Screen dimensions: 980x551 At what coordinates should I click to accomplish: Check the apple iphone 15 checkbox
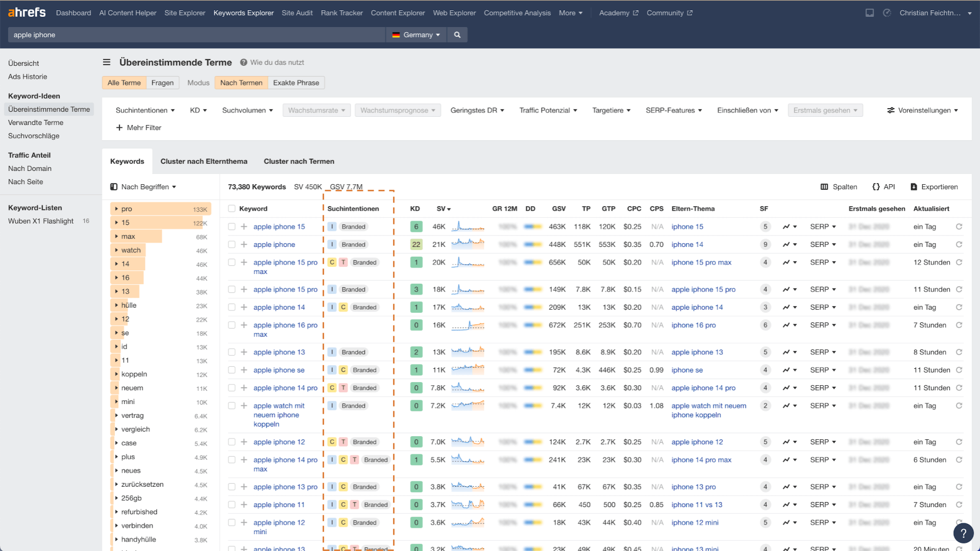pos(232,227)
